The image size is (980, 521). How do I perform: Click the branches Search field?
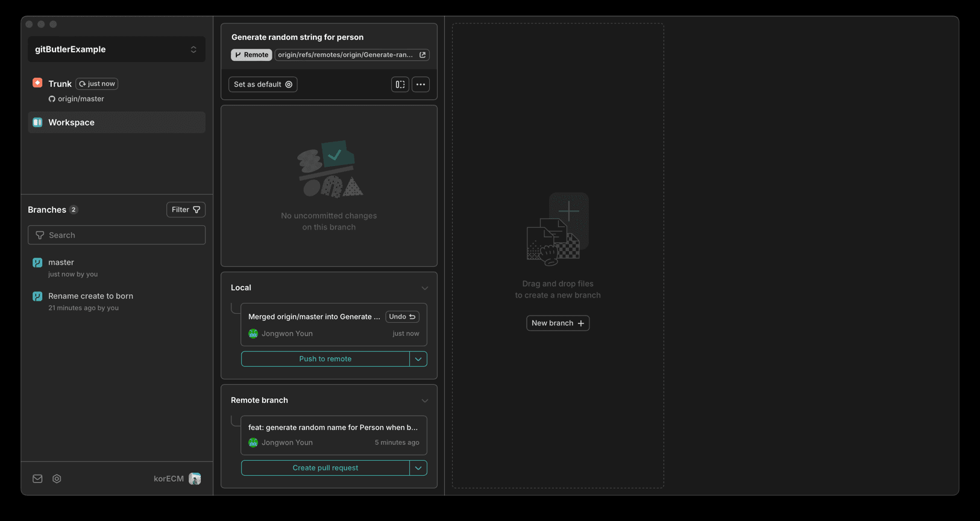(116, 235)
